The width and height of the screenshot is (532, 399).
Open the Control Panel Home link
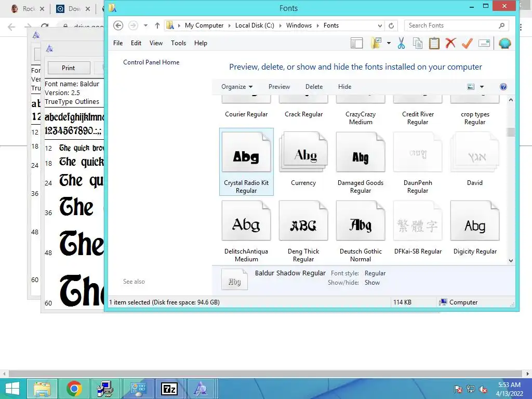tap(151, 62)
